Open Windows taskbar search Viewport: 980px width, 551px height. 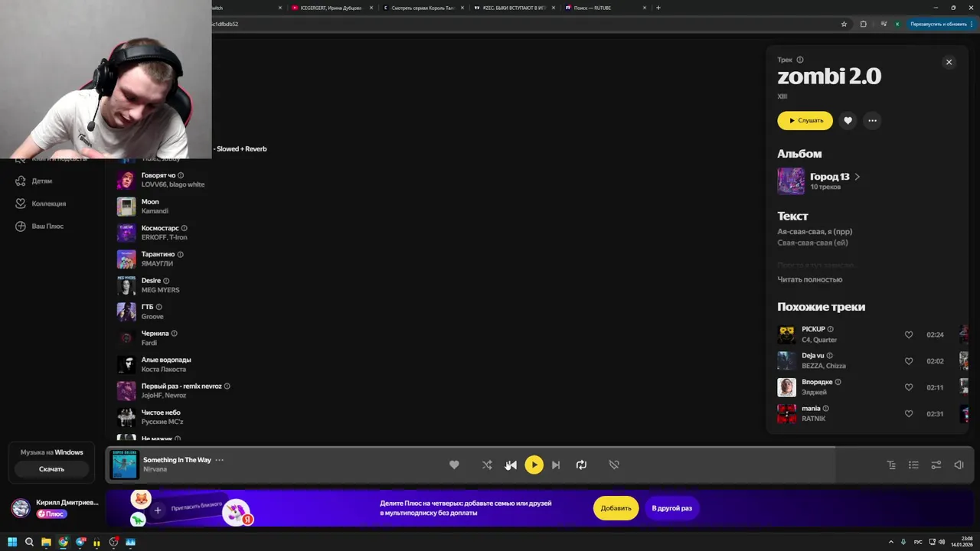tap(29, 542)
